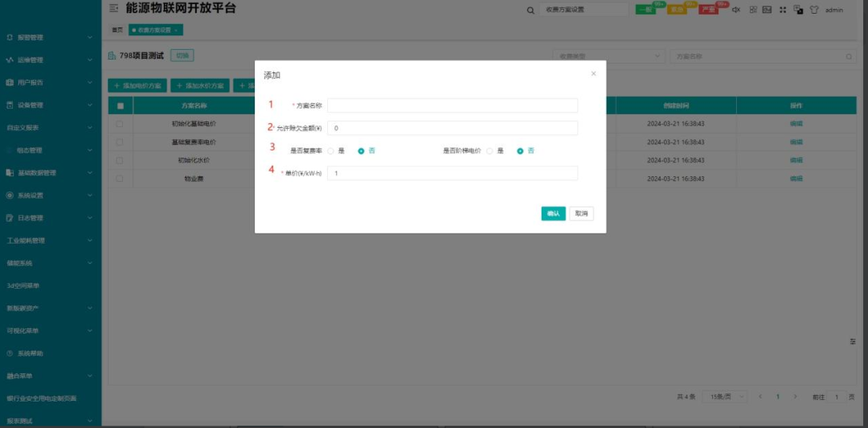Image resolution: width=868 pixels, height=428 pixels.
Task: Click the language translate icon
Action: pyautogui.click(x=798, y=10)
